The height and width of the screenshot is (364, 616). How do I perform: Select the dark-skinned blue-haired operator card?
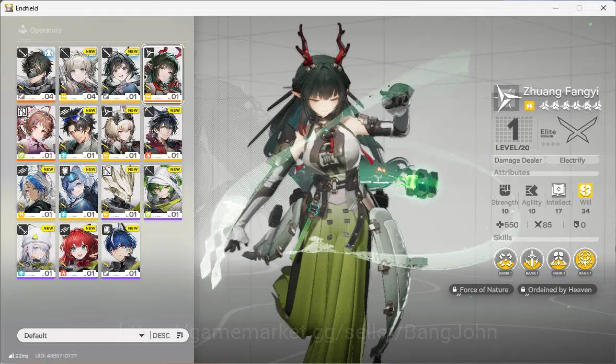pos(36,192)
